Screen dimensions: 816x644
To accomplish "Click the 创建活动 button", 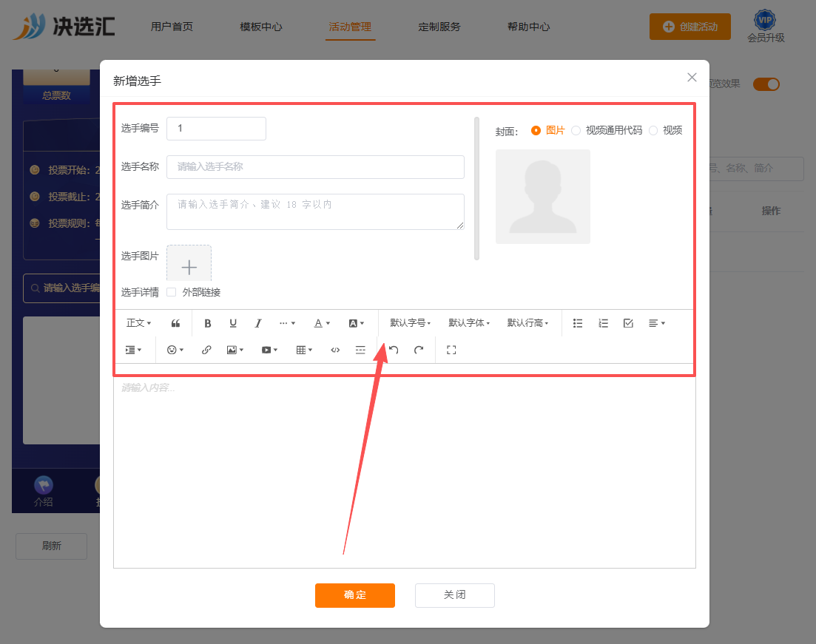I will point(690,27).
